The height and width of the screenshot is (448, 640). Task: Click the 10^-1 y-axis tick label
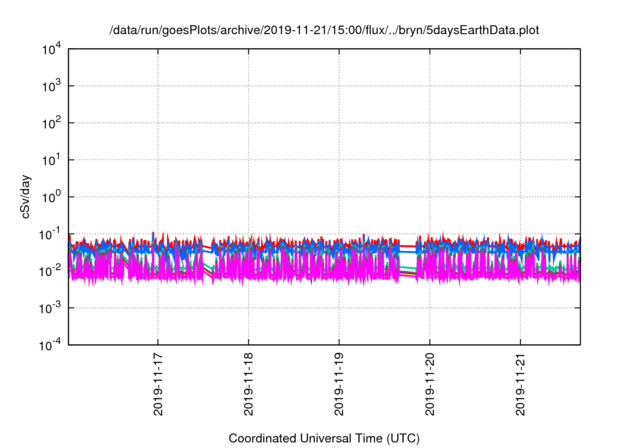(50, 235)
